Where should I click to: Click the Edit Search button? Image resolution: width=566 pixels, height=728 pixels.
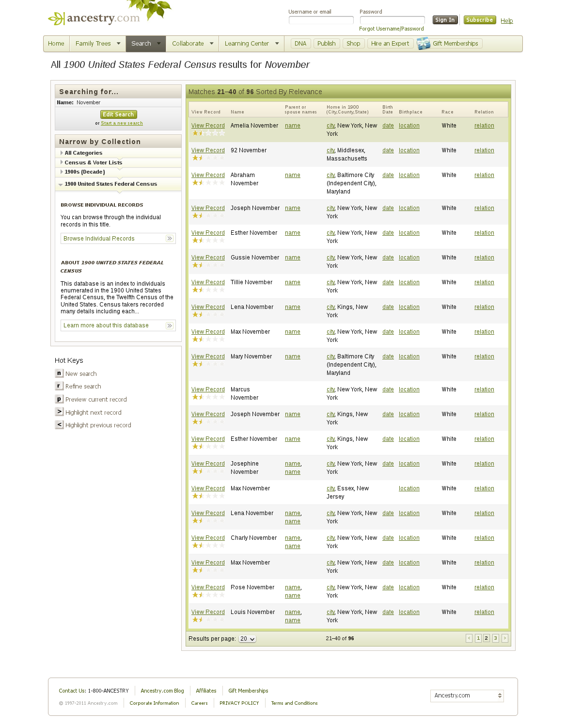(118, 114)
